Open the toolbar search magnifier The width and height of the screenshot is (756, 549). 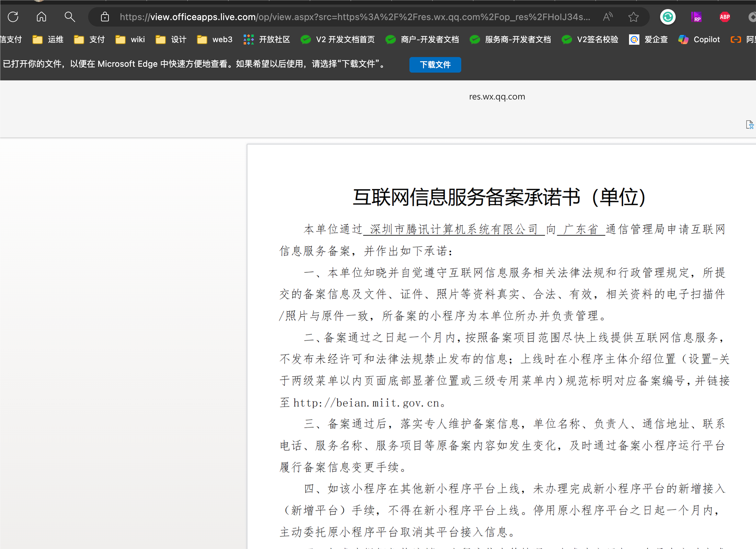coord(70,17)
